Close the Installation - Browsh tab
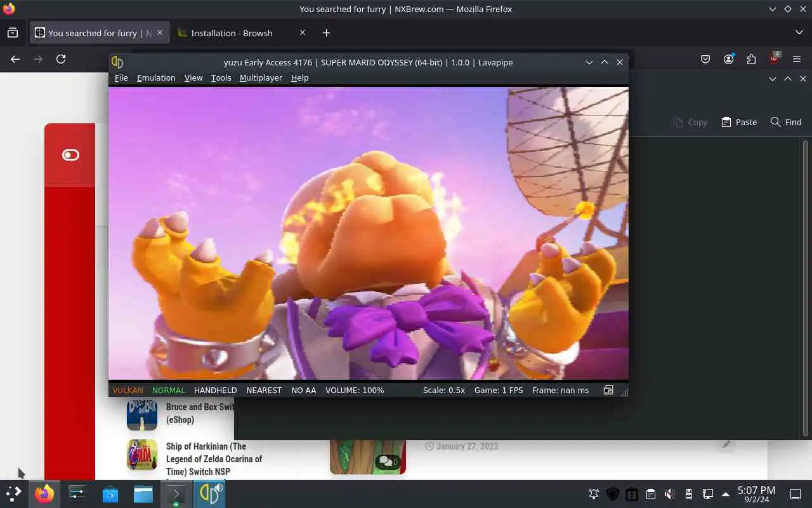 [x=303, y=32]
